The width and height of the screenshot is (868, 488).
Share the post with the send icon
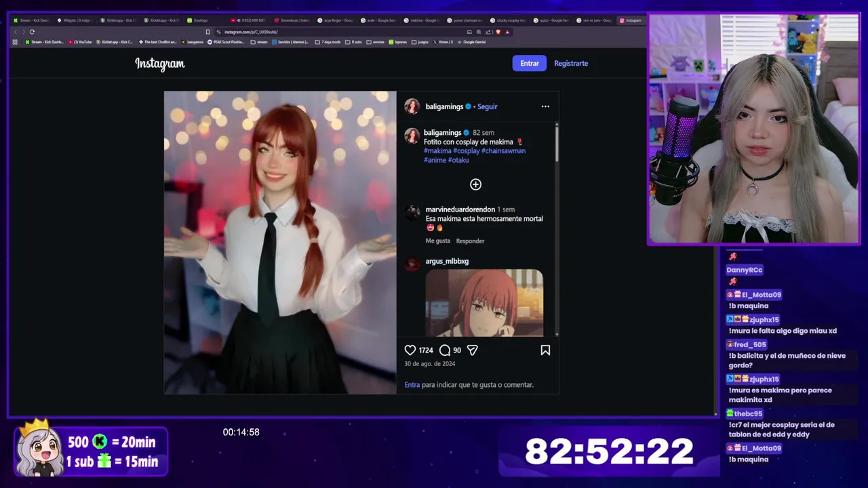click(473, 350)
